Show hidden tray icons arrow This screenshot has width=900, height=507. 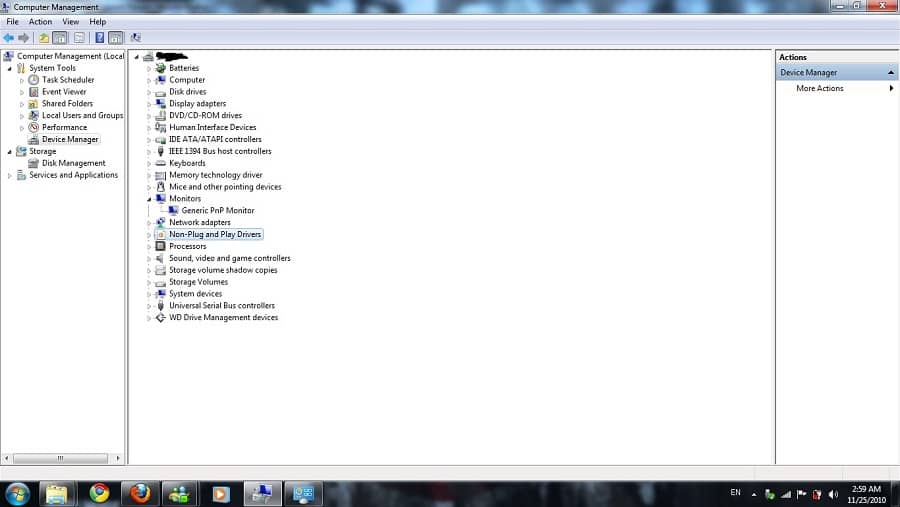click(754, 494)
